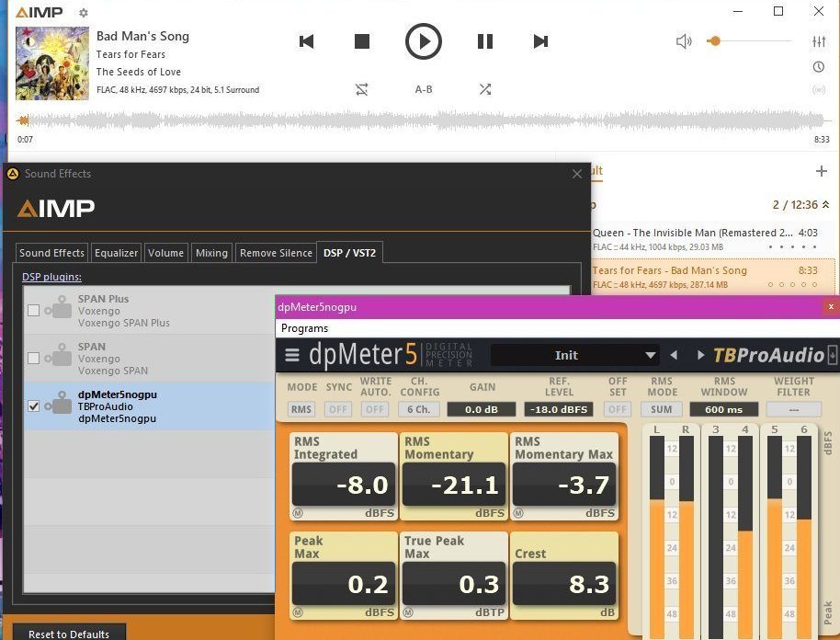Enable the SPAN Plus plugin checkbox
The width and height of the screenshot is (840, 640).
coord(33,311)
